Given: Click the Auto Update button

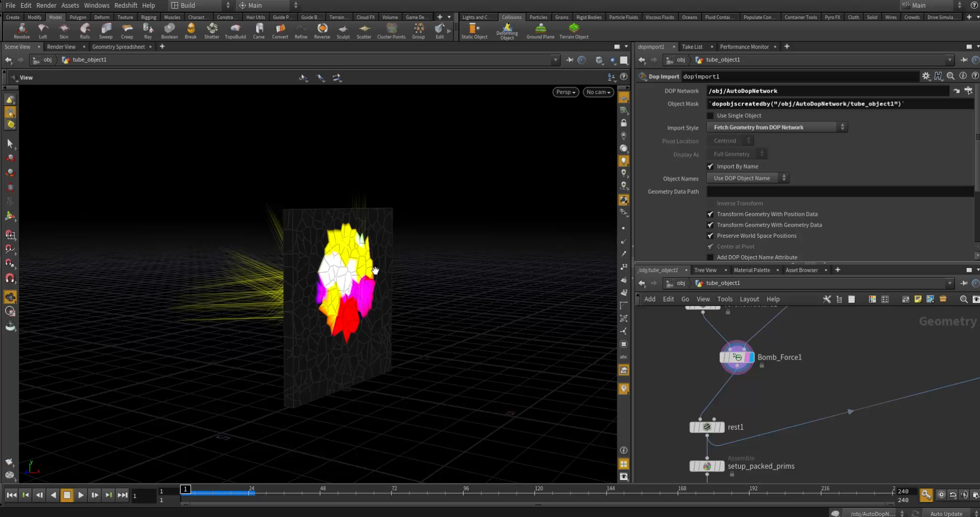Looking at the screenshot, I should point(946,513).
